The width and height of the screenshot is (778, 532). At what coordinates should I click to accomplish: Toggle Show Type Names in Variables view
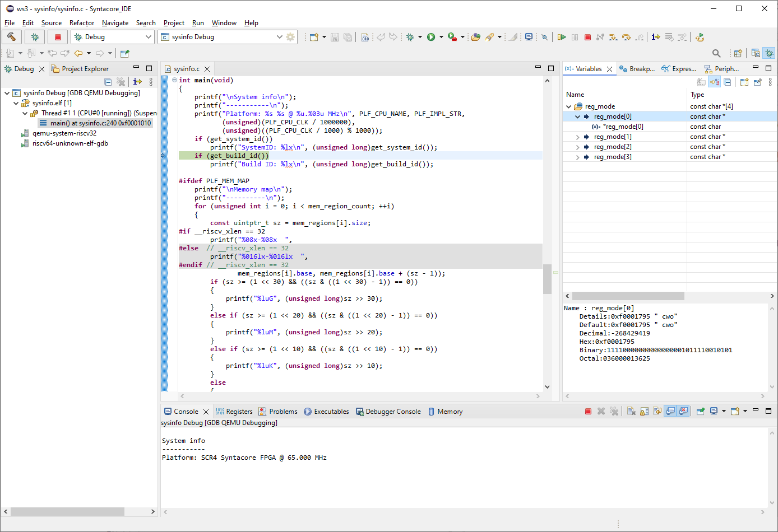click(x=701, y=82)
